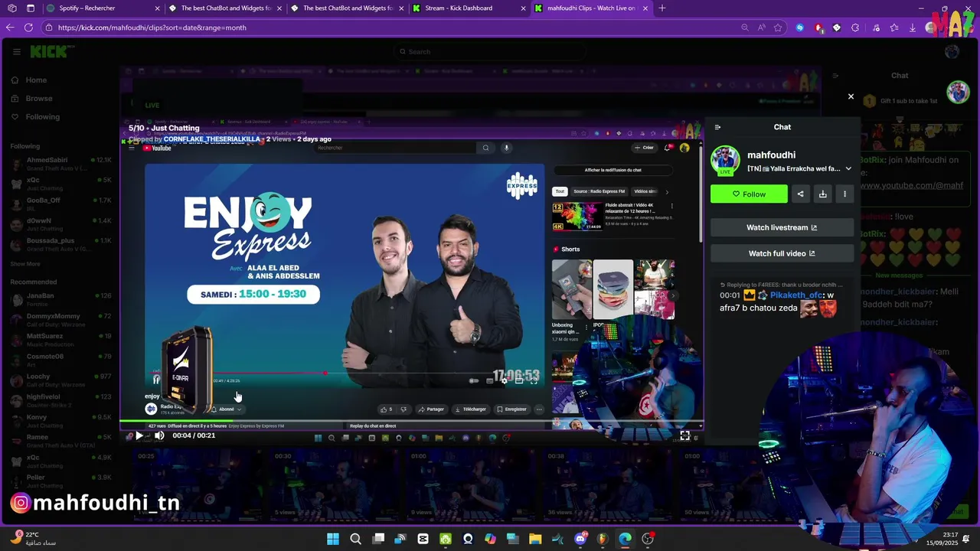
Task: Open the browser zoom magnifier icon
Action: pos(744,28)
